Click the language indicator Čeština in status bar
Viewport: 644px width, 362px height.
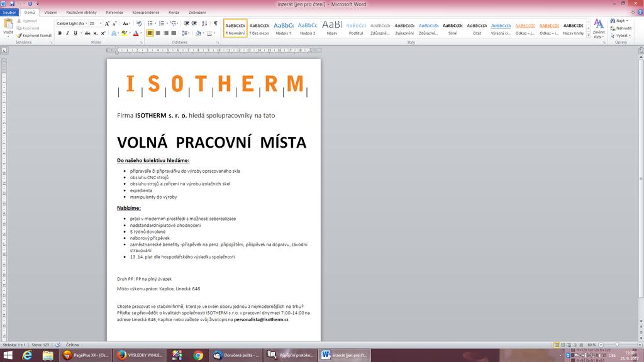[72, 345]
